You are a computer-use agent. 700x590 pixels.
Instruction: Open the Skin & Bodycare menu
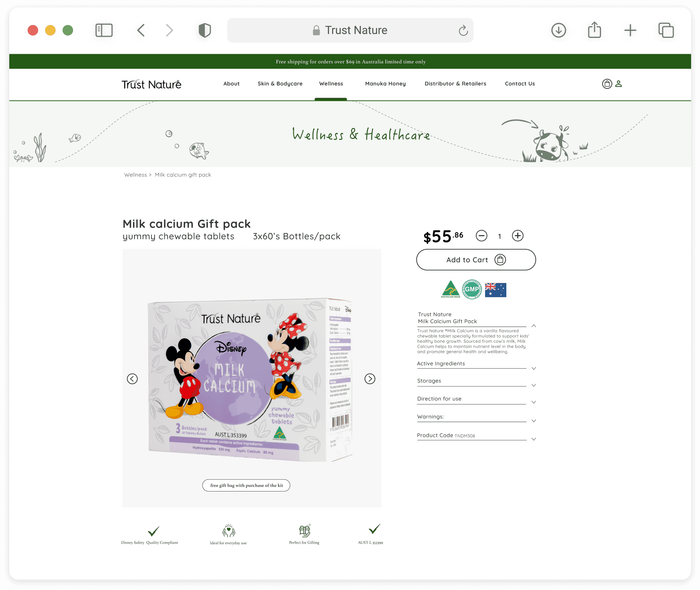point(280,83)
